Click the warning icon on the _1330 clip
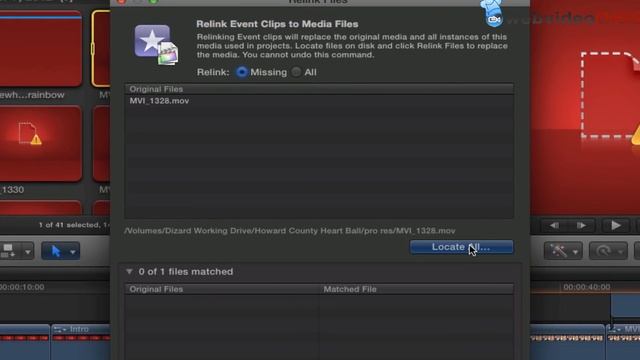The width and height of the screenshot is (640, 360). pyautogui.click(x=36, y=140)
